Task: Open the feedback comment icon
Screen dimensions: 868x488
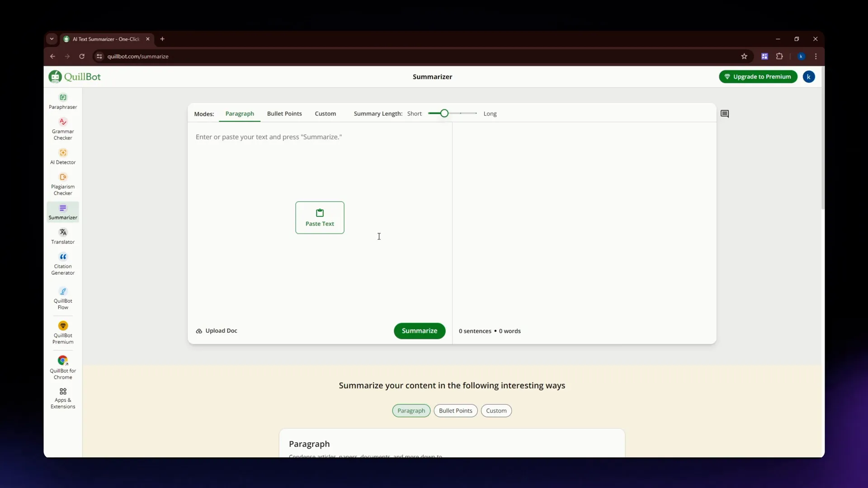Action: click(x=725, y=114)
